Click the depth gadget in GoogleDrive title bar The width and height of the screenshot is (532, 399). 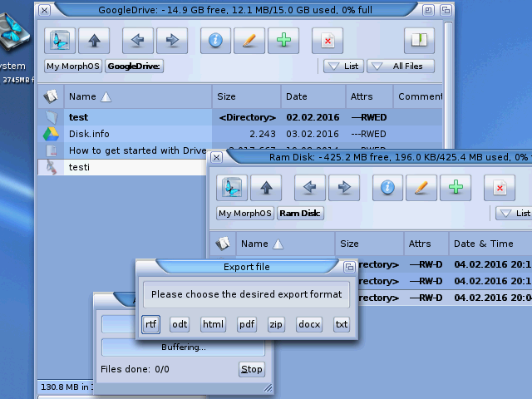click(x=446, y=10)
